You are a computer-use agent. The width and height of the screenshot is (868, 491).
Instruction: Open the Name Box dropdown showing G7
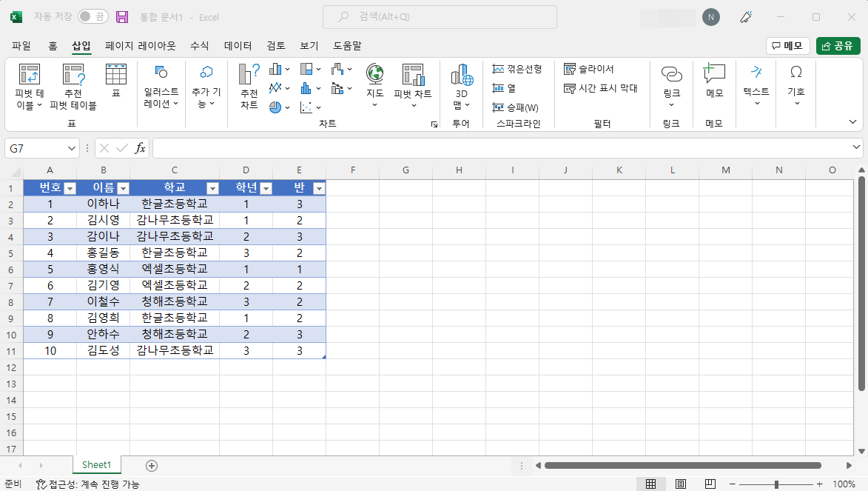[70, 148]
